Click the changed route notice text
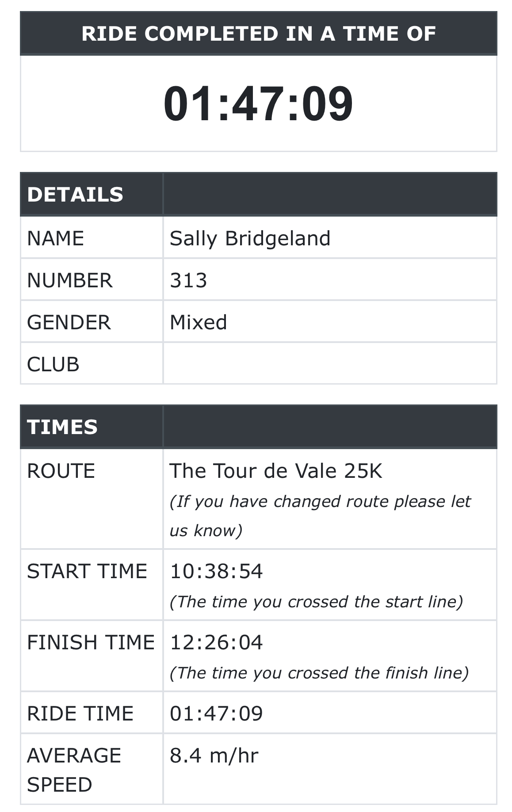512x812 pixels. pos(320,516)
